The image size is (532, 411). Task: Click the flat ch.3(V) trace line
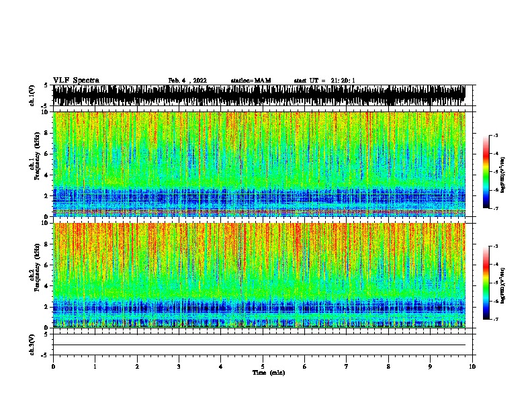pos(259,345)
